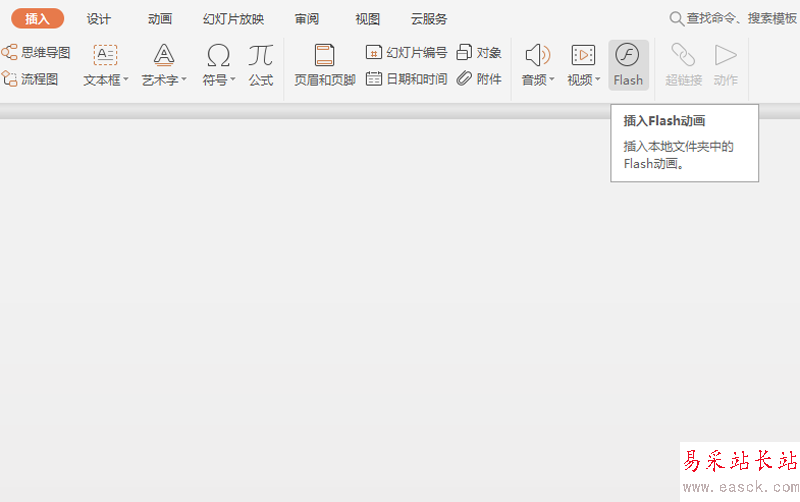The width and height of the screenshot is (800, 502).
Task: Expand the 艺术字 dropdown arrow
Action: tap(184, 80)
